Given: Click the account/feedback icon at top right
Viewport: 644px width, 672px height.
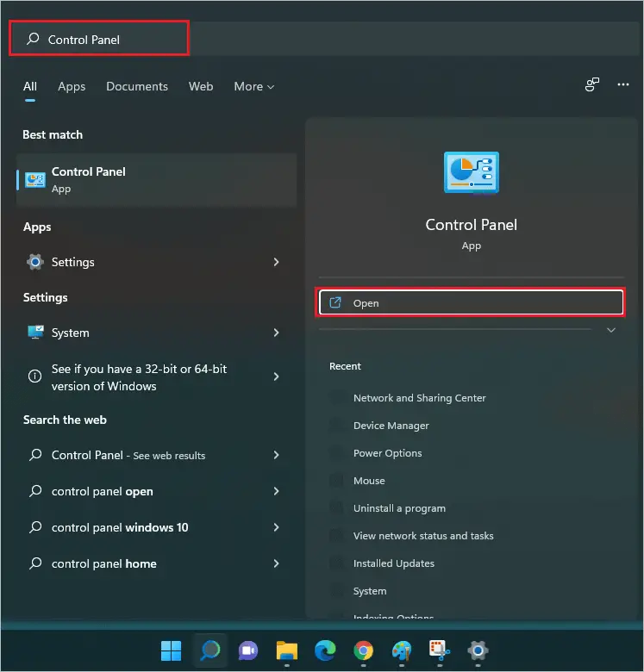Looking at the screenshot, I should click(591, 84).
